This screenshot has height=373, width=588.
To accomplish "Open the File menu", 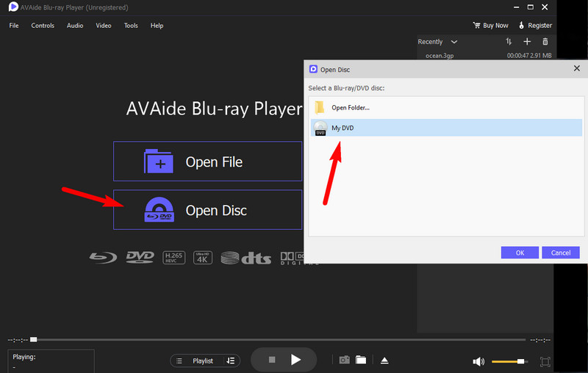I will (x=14, y=26).
